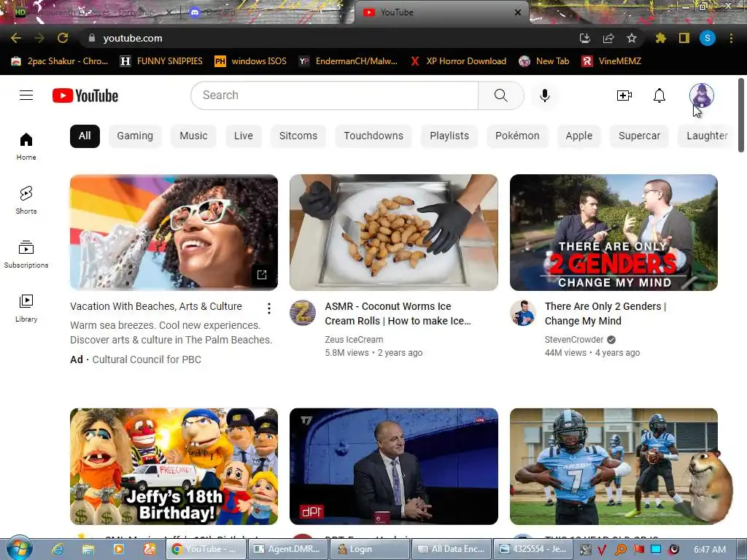
Task: Open the 2pac Shakur bookmark
Action: pos(61,61)
